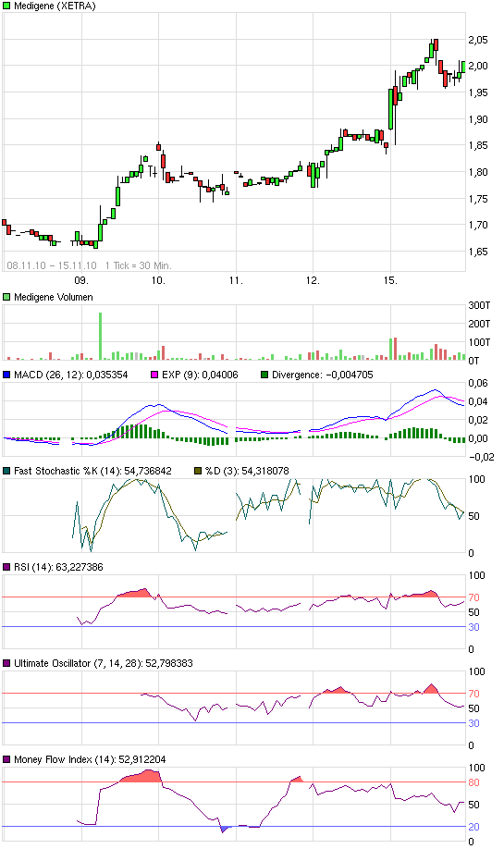Click the green Medigene (XETRA) legend square
The width and height of the screenshot is (504, 849).
(x=6, y=6)
